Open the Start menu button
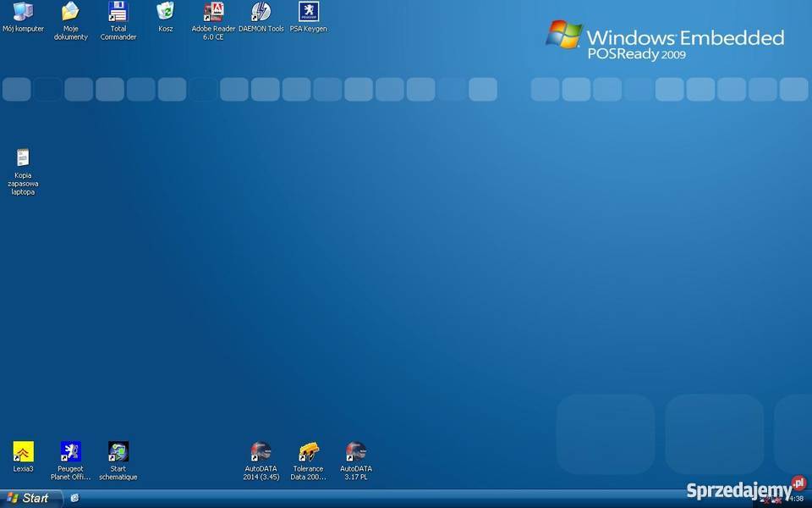 (30, 499)
